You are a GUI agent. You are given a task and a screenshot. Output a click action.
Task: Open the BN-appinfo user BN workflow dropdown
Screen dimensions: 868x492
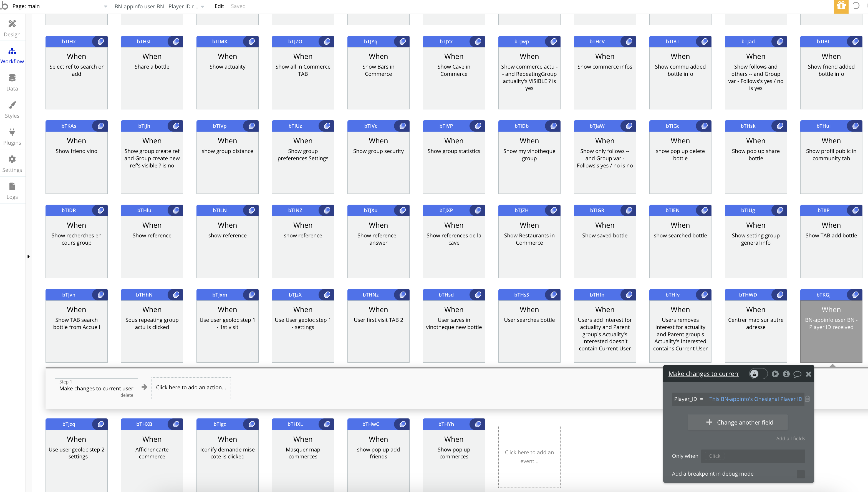159,6
